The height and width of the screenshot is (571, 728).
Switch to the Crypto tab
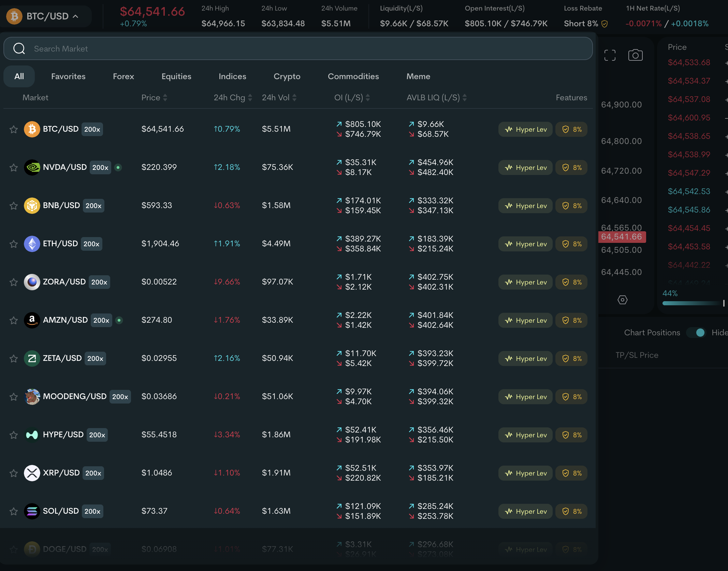[287, 76]
